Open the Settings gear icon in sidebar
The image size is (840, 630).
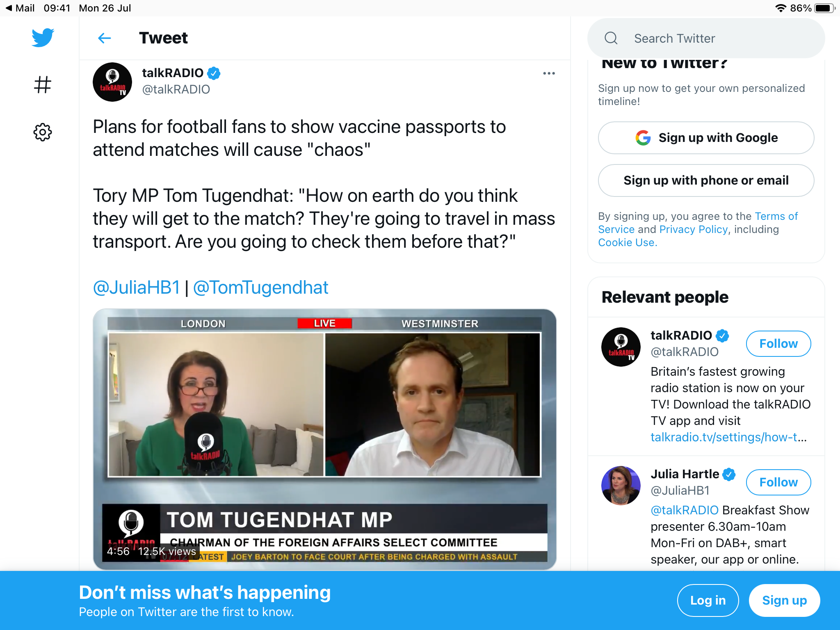(43, 132)
